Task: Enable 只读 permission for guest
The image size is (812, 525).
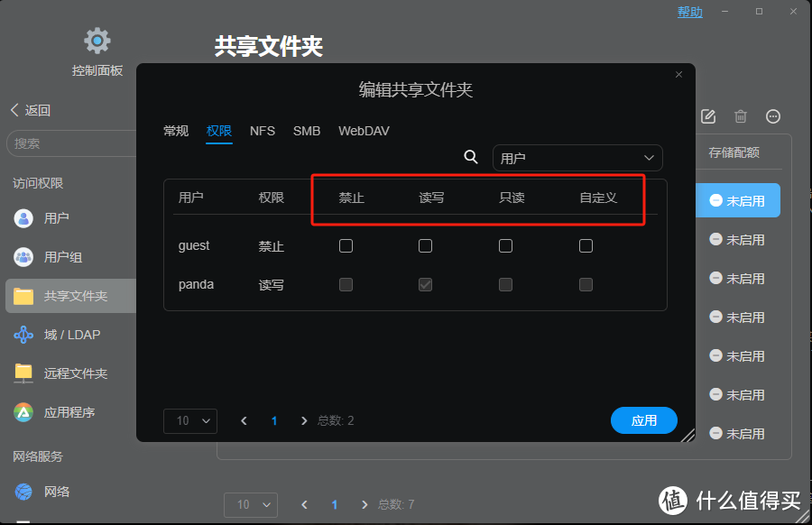Action: point(505,245)
